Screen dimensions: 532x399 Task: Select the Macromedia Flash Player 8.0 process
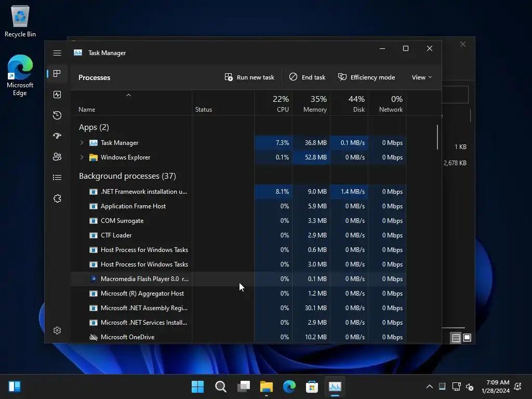(x=238, y=279)
